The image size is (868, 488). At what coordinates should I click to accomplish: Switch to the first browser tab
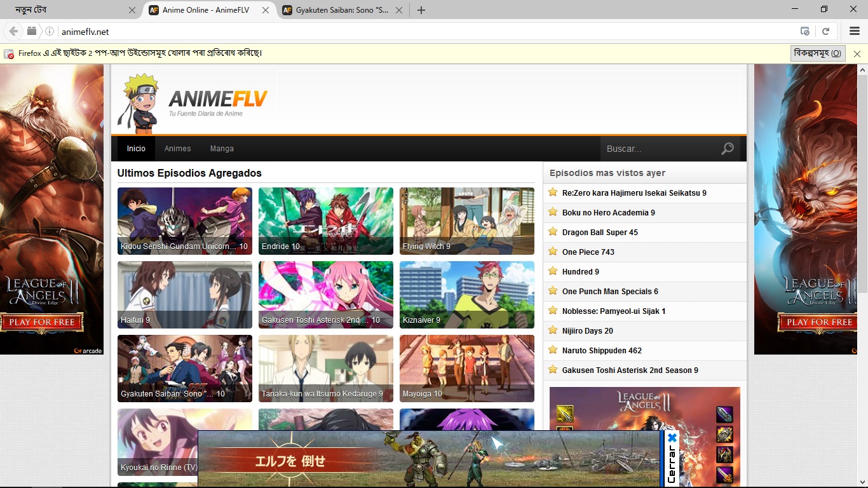[70, 10]
